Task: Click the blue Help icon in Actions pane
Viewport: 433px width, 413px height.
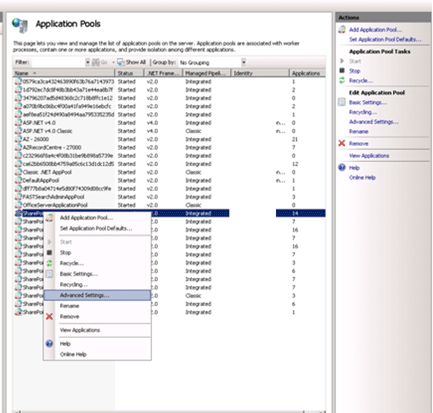Action: [342, 167]
